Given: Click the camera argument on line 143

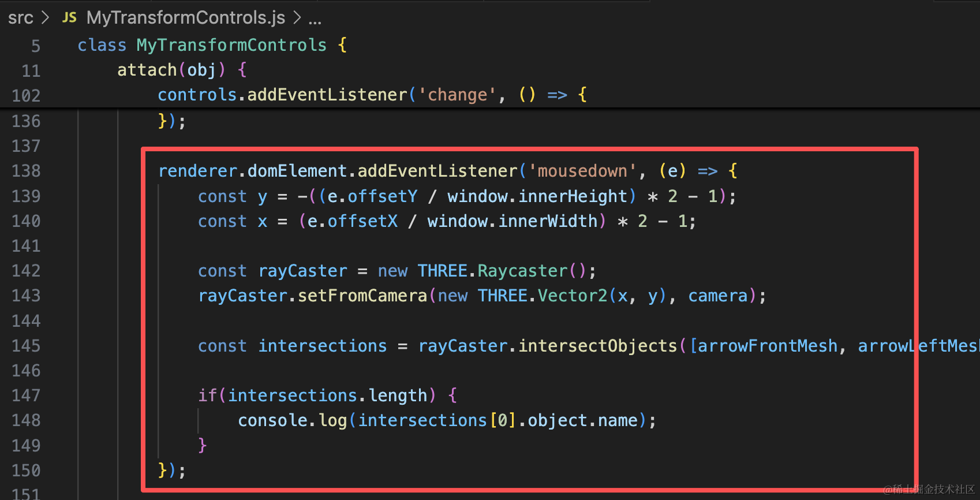Looking at the screenshot, I should [x=718, y=296].
